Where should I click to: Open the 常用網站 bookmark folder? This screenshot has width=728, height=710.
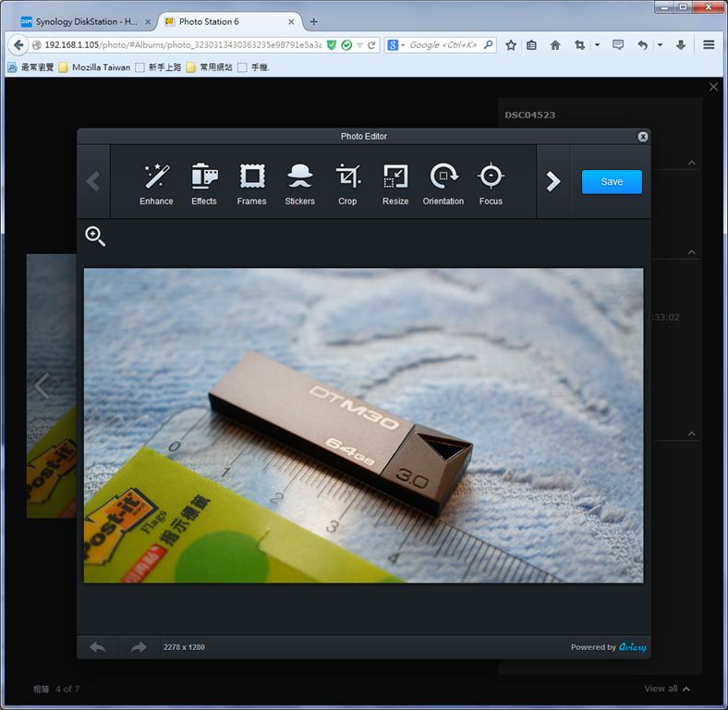tap(210, 67)
